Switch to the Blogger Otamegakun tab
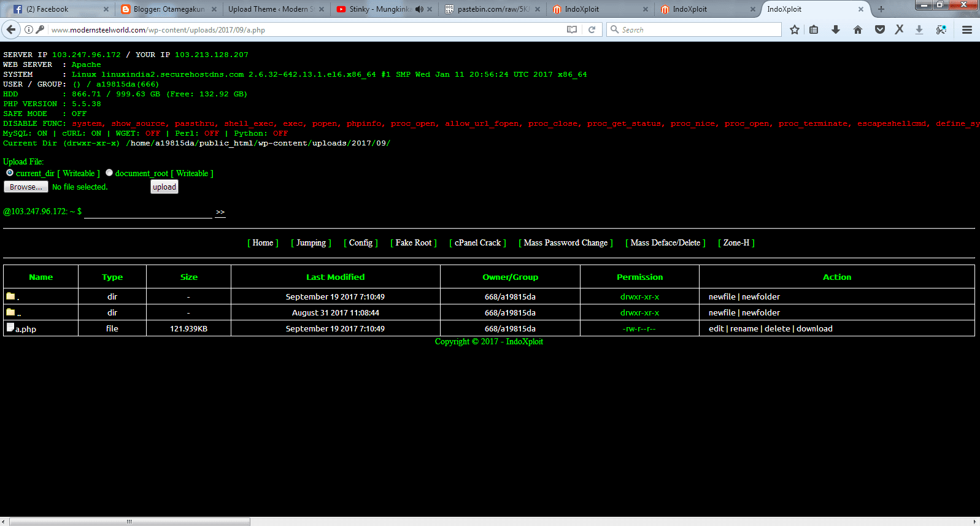 (169, 9)
